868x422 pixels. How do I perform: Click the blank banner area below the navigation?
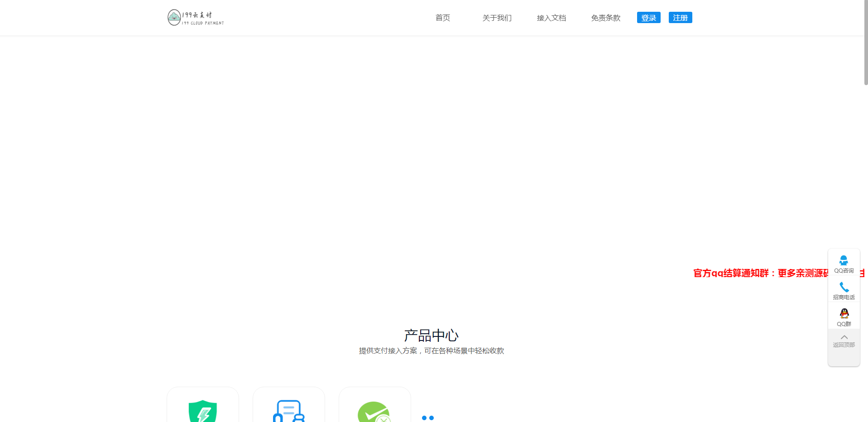[430, 145]
